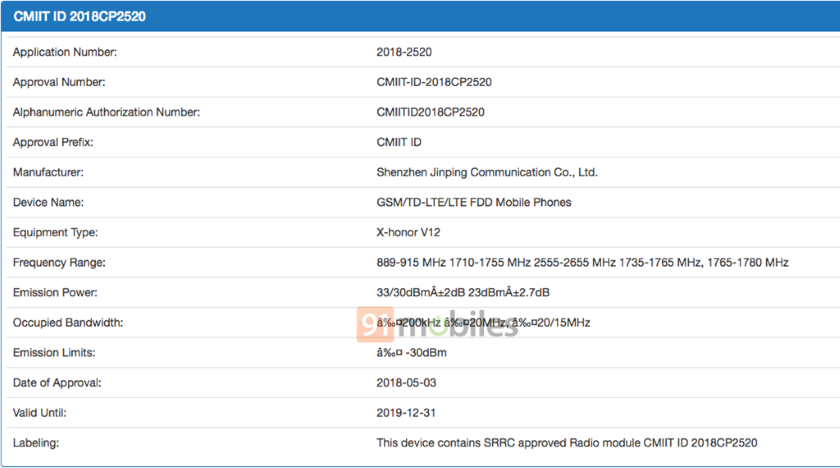Click the 'Date of Approval:' label
The width and height of the screenshot is (840, 468).
tap(57, 382)
